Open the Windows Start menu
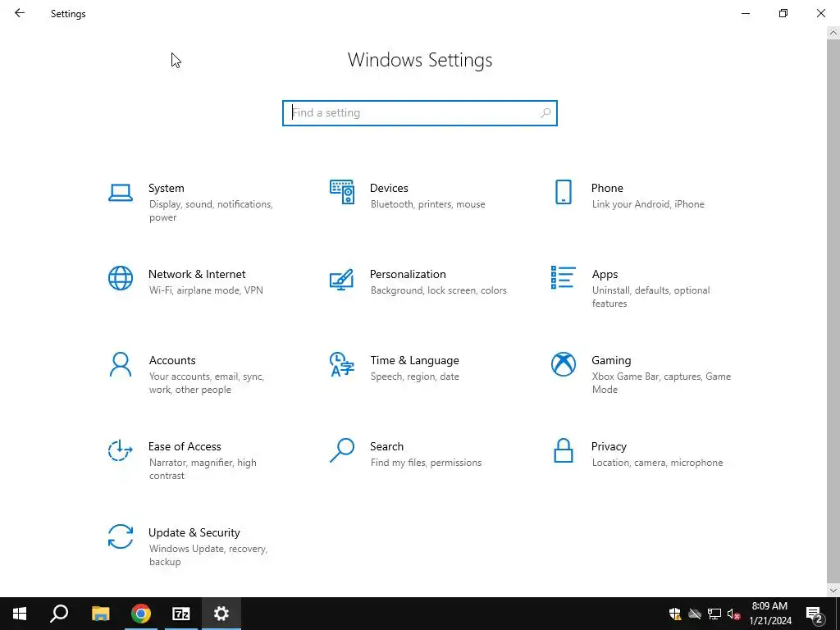Viewport: 840px width, 630px height. tap(20, 614)
